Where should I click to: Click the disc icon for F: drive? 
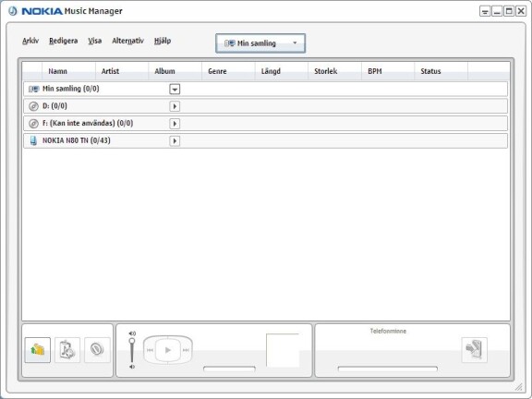coord(33,124)
